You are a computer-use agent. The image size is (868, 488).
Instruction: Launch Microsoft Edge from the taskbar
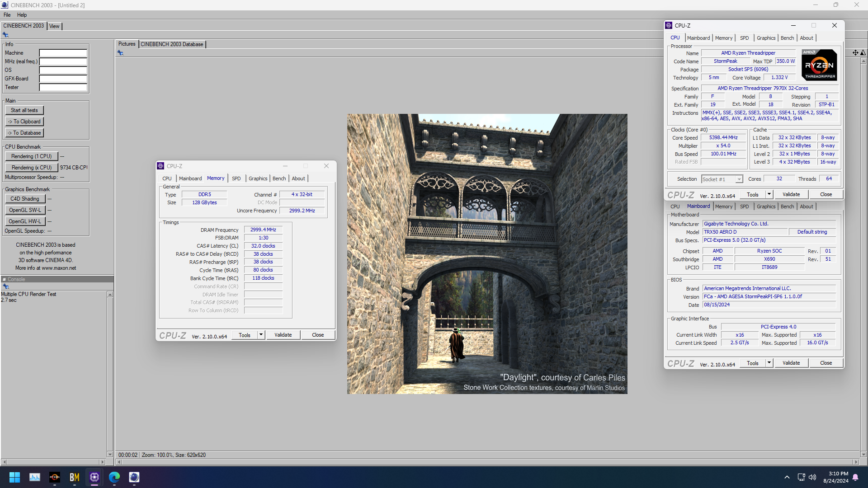pos(114,477)
